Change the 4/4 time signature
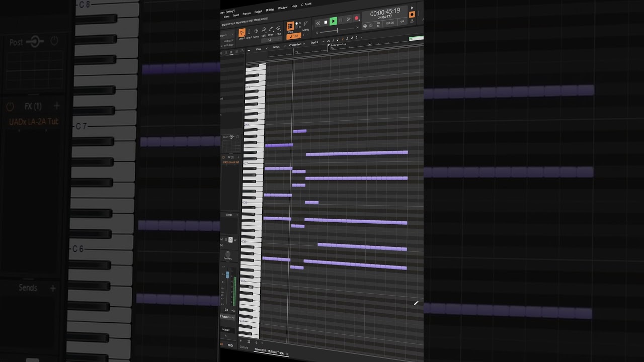The height and width of the screenshot is (362, 644). click(402, 21)
